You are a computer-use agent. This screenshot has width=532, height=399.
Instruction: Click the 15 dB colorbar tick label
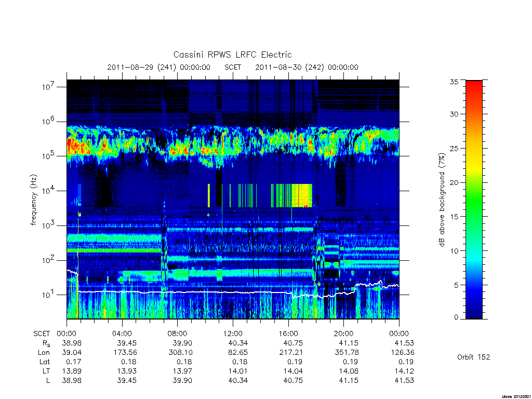pos(454,217)
